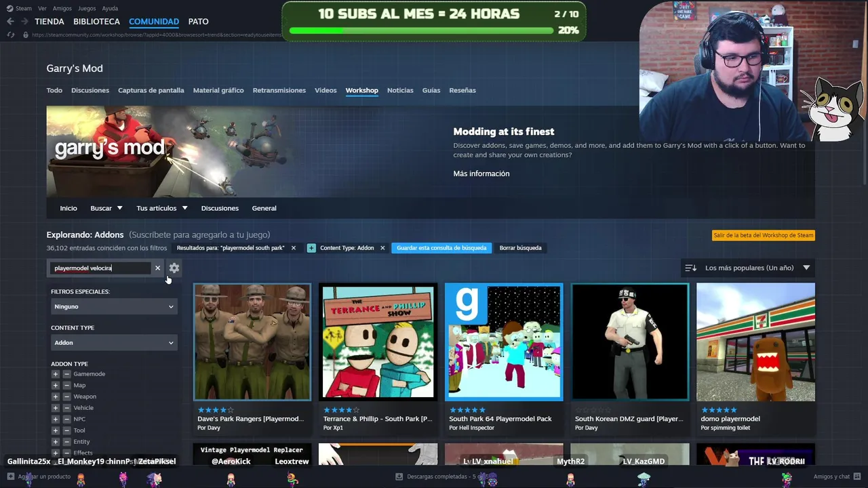868x488 pixels.
Task: Open the Más información link
Action: coord(481,174)
